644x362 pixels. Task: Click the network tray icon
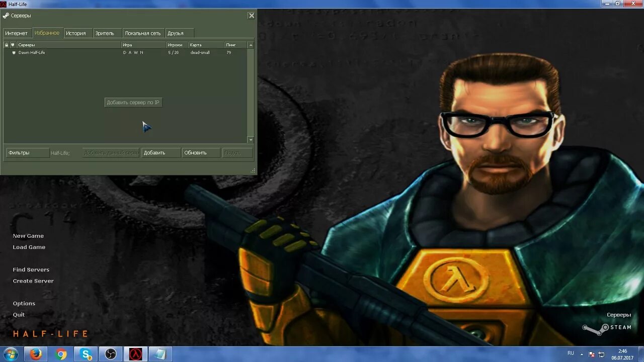601,354
